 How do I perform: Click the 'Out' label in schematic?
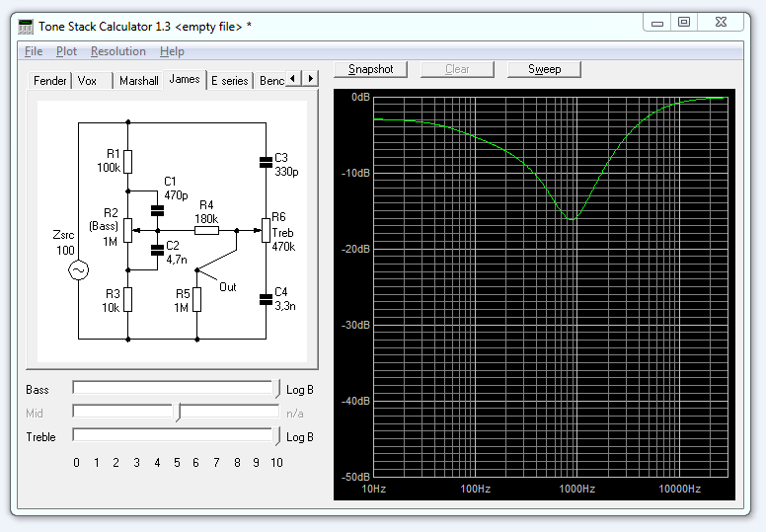pyautogui.click(x=228, y=287)
